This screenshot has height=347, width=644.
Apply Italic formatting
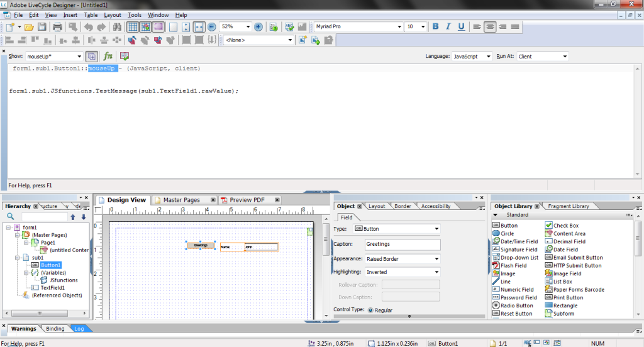click(x=448, y=26)
